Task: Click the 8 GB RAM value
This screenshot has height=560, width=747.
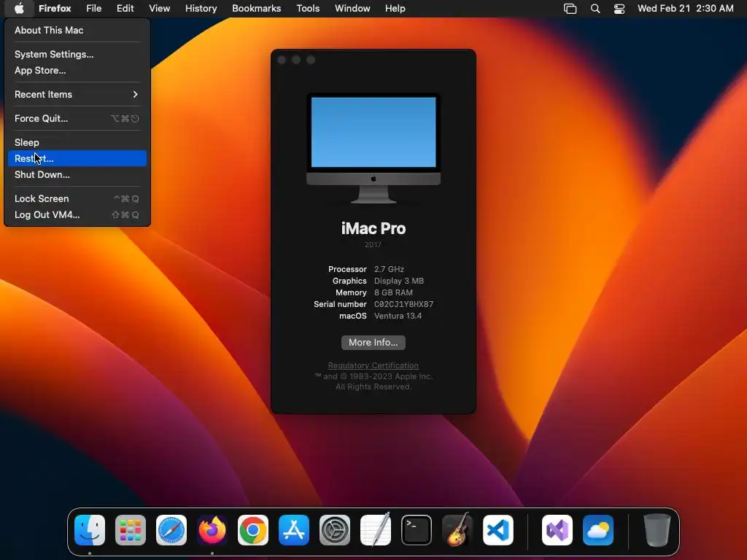Action: click(393, 293)
